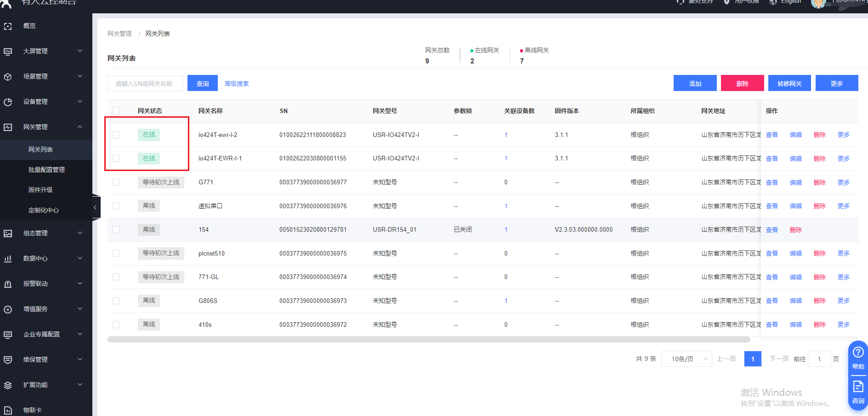Collapse the 网关管理 menu section
This screenshot has width=868, height=416.
pos(79,127)
